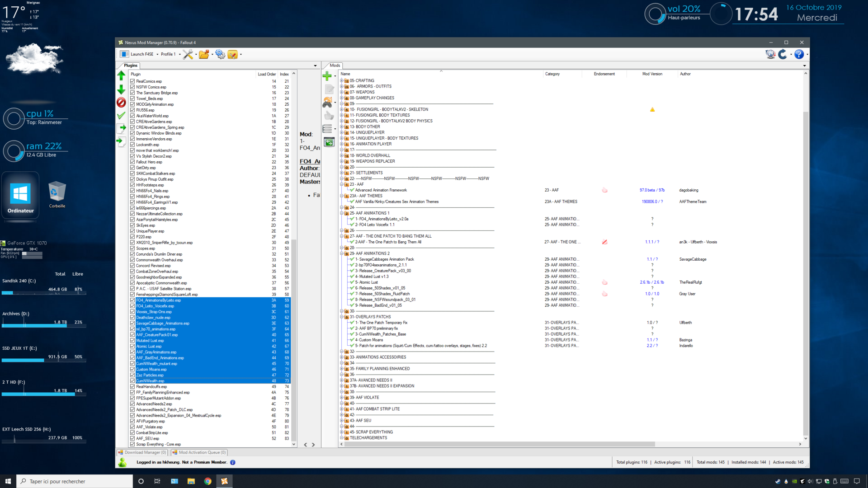868x488 pixels.
Task: Toggle the AAF_Violate.esp plugin checkbox
Action: 132,427
